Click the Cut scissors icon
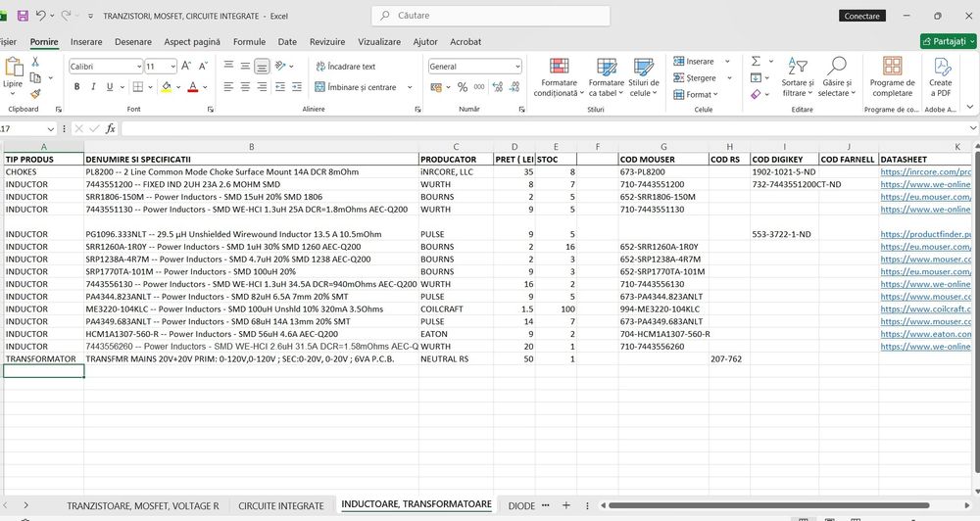Viewport: 980px width, 521px height. pyautogui.click(x=35, y=62)
